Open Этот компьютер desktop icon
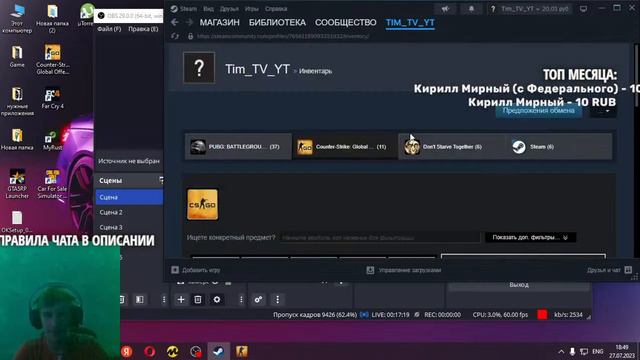 17,18
